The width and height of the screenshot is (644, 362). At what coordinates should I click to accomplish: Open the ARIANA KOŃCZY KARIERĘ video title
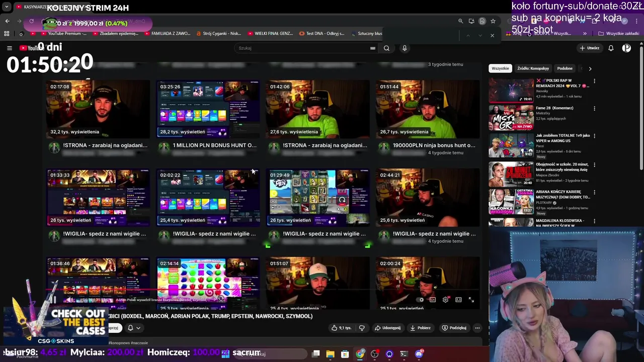pyautogui.click(x=562, y=194)
